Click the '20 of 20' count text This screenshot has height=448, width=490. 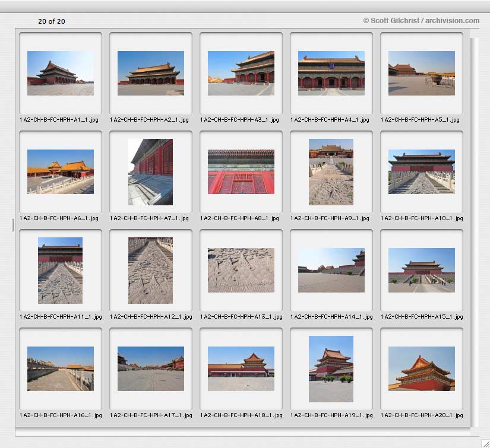[x=52, y=21]
